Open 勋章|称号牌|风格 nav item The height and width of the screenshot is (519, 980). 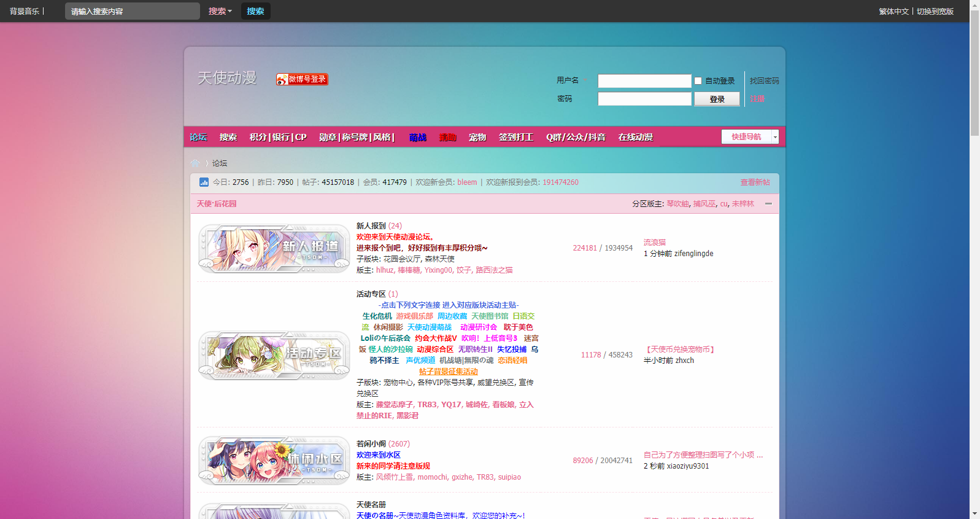357,137
